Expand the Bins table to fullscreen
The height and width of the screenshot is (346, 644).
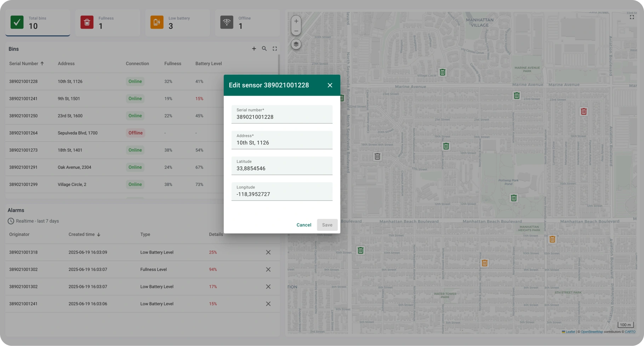(x=275, y=49)
